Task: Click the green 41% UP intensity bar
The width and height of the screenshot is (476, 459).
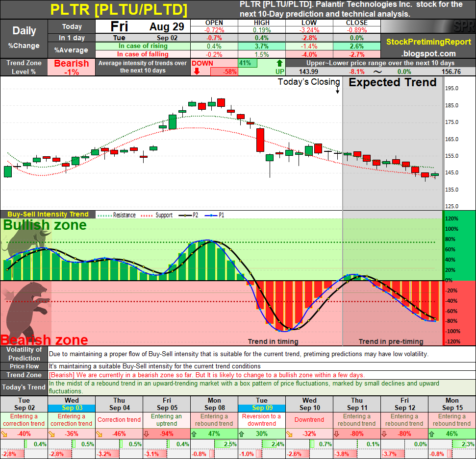Action: tap(248, 63)
